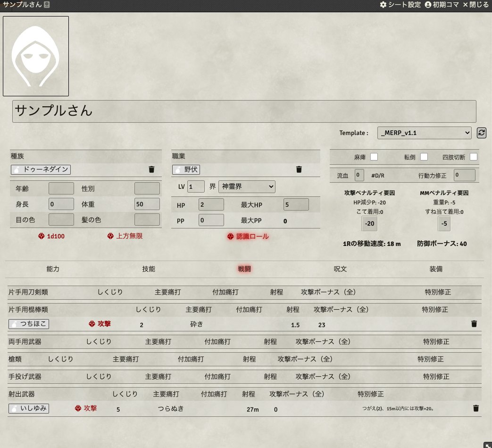Toggle the 麻痺 checkbox
Viewport: 492px width, 448px height.
(x=374, y=157)
